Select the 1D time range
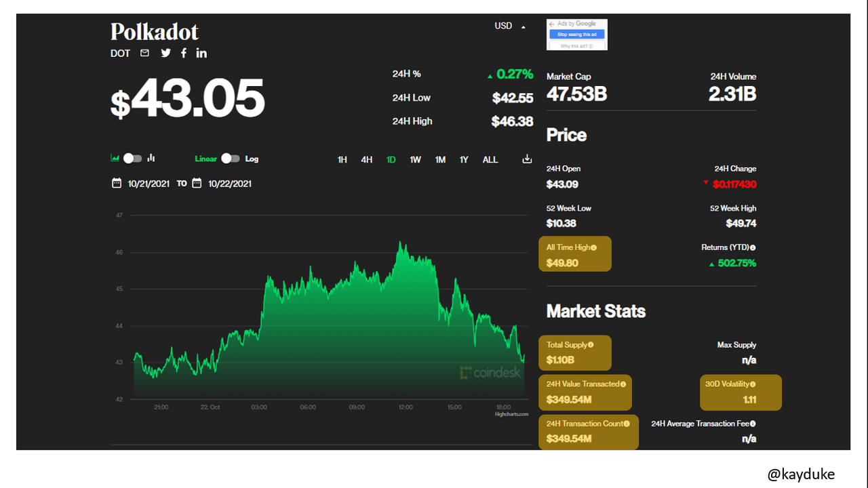 coord(391,159)
